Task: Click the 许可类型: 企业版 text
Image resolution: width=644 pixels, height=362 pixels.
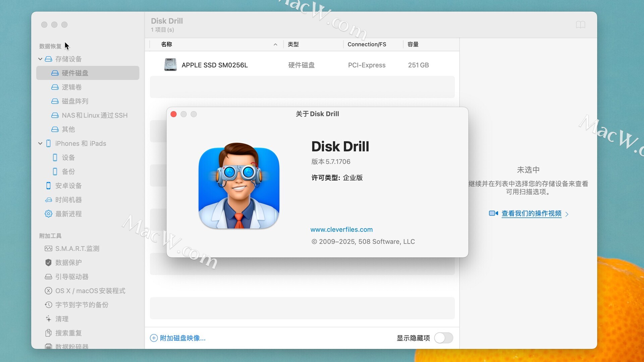Action: 337,178
